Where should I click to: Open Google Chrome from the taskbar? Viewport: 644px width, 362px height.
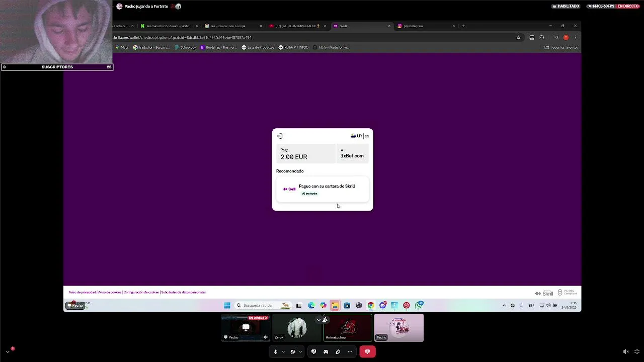coord(371,305)
